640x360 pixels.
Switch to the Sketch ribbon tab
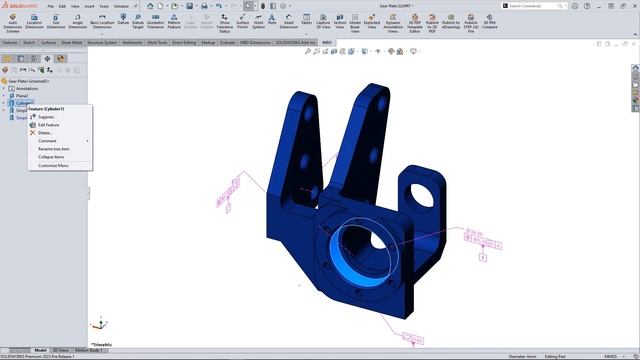[x=29, y=42]
